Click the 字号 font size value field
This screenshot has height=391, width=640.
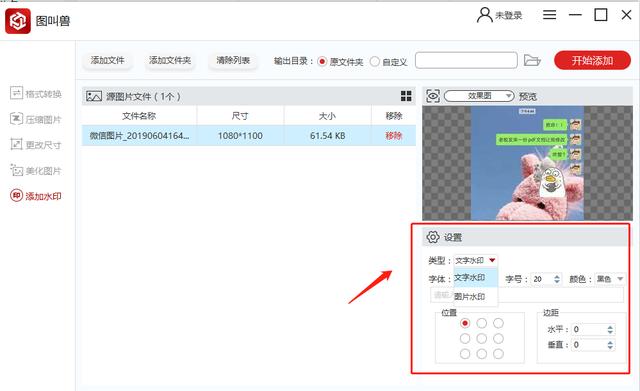coord(542,279)
